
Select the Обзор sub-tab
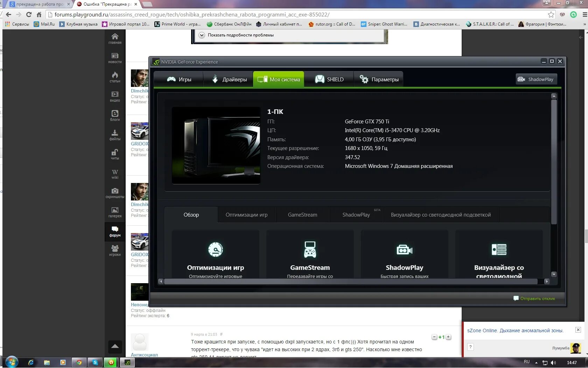coord(191,215)
